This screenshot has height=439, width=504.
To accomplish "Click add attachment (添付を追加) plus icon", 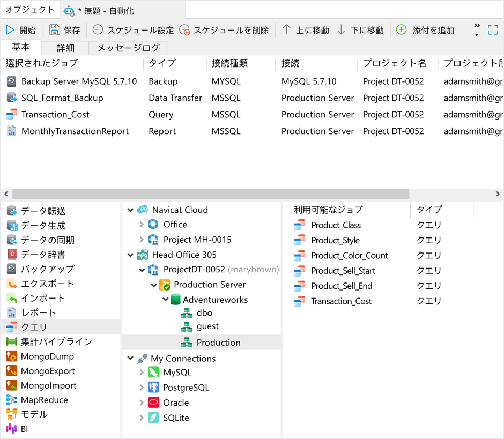I will coord(401,30).
